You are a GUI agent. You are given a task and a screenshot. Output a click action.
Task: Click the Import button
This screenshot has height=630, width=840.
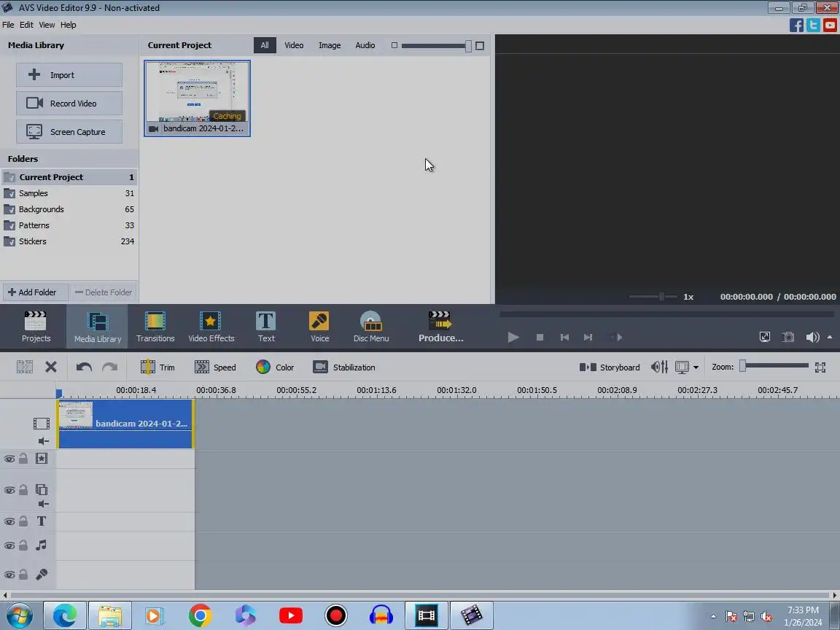[x=69, y=75]
